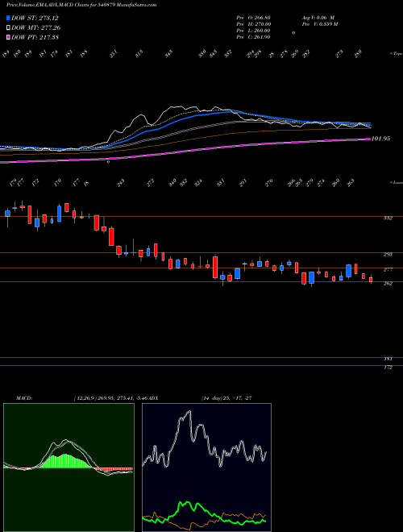Click the 172 price level label at right edge
The width and height of the screenshot is (403, 532).
pos(388,368)
